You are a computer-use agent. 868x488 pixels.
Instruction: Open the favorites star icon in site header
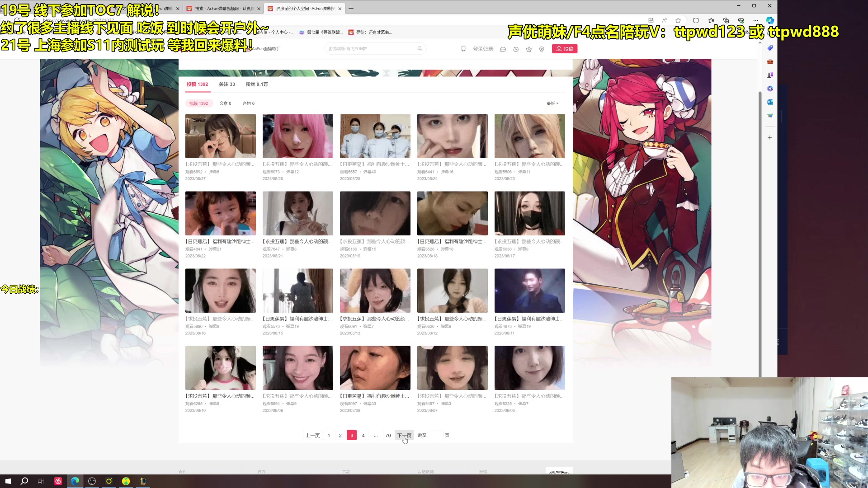[528, 49]
